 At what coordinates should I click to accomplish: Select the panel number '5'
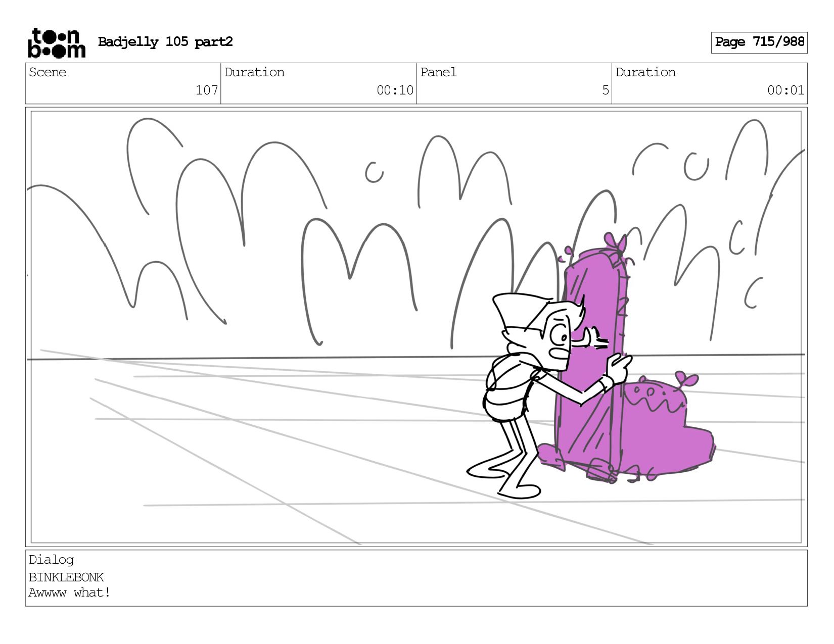click(x=605, y=90)
